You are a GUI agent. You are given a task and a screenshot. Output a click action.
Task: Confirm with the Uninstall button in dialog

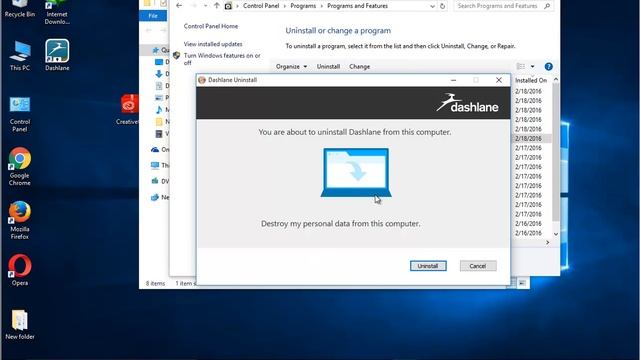click(428, 266)
